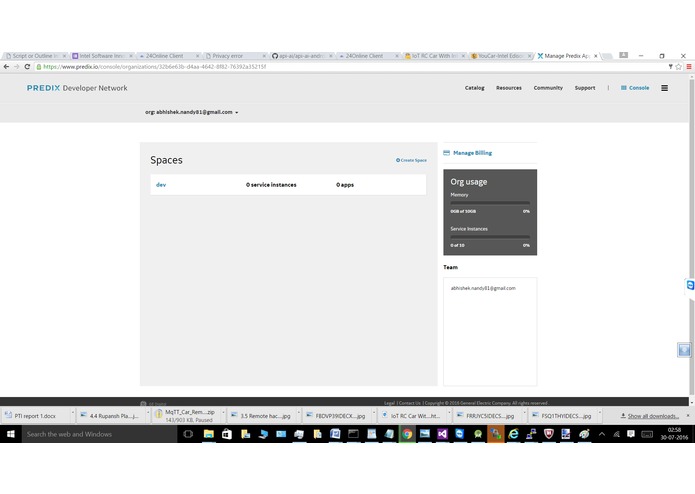Open options arrow for FSQ1THYIDECS jpg download

pos(600,415)
